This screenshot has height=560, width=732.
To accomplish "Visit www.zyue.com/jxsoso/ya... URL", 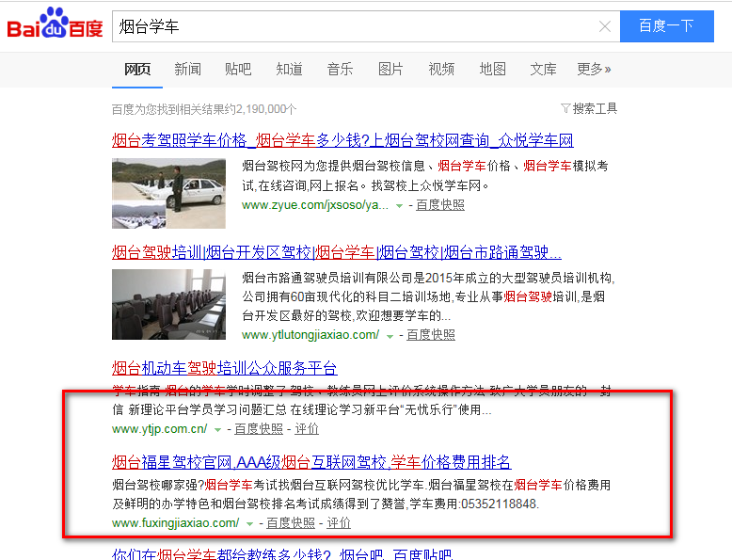I will coord(315,205).
